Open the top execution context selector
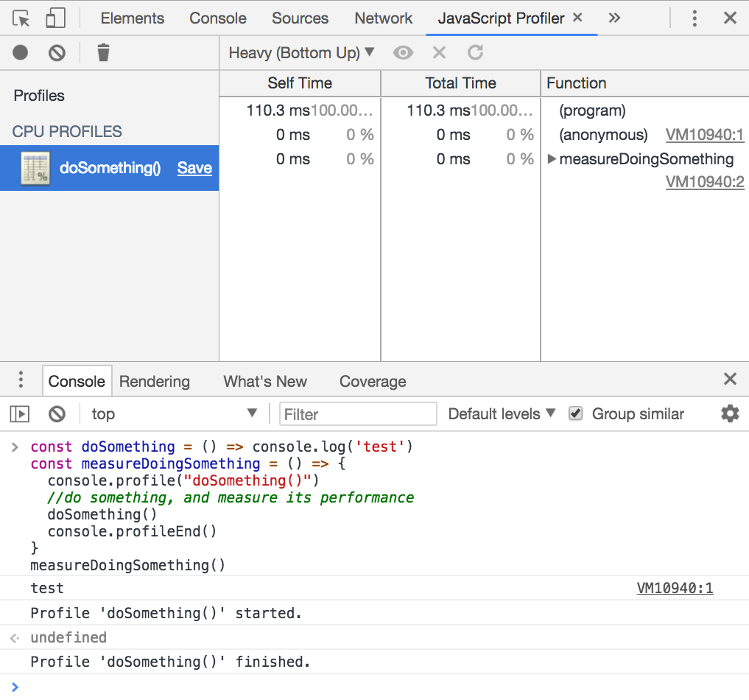749x700 pixels. pos(173,414)
